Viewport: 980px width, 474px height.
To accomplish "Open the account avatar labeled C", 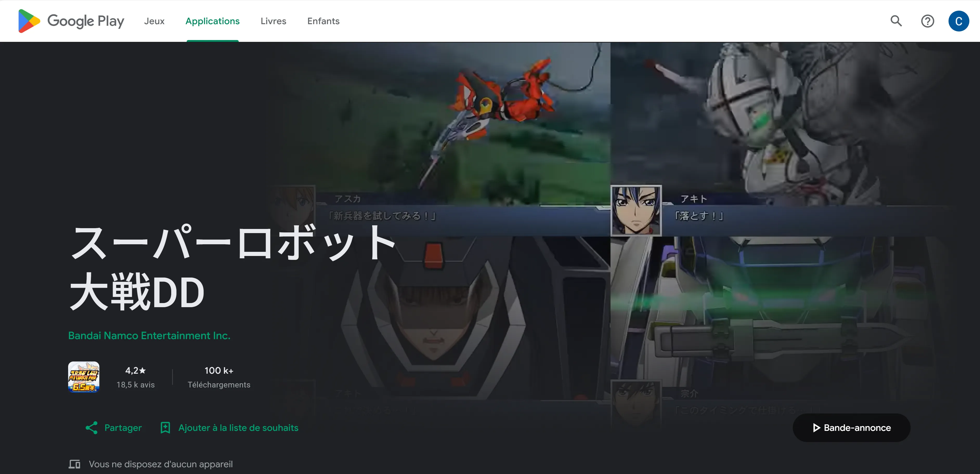I will click(x=958, y=21).
